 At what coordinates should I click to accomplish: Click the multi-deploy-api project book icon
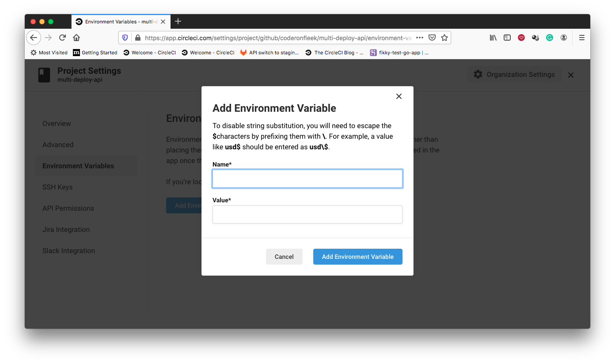44,75
